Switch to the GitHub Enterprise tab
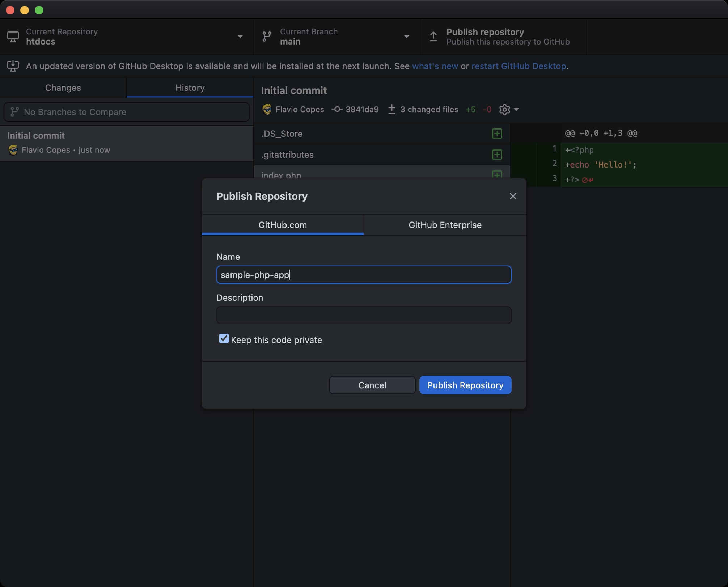This screenshot has height=587, width=728. coord(445,225)
